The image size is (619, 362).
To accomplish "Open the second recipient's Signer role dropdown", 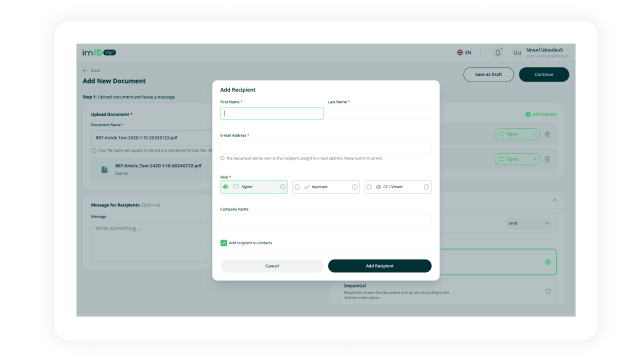I will pos(517,159).
